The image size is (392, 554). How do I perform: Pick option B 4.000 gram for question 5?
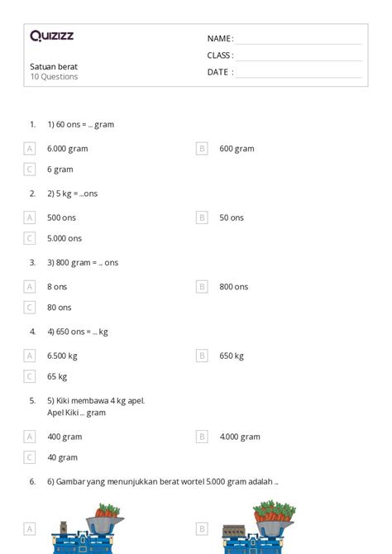coord(202,437)
